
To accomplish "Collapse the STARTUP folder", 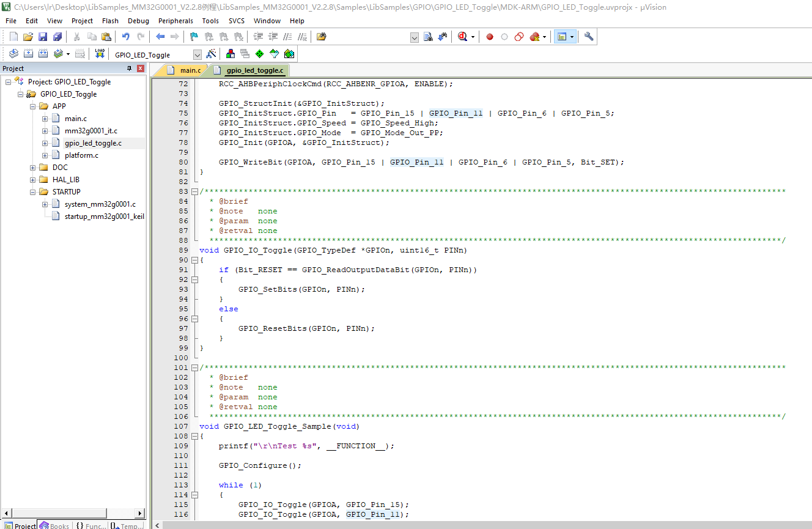I will pyautogui.click(x=32, y=192).
